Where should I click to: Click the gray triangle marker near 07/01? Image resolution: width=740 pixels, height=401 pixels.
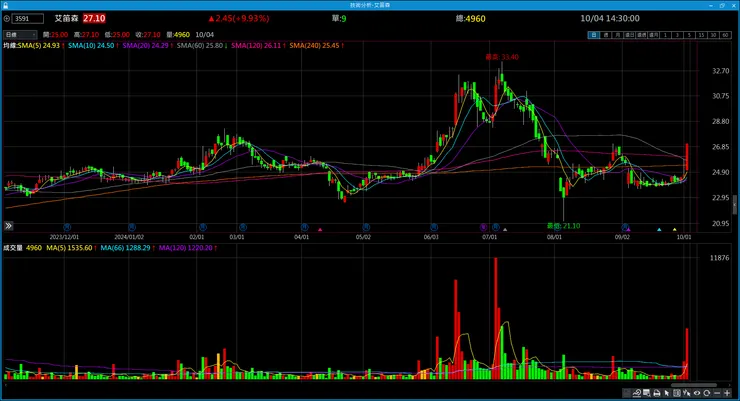505,230
